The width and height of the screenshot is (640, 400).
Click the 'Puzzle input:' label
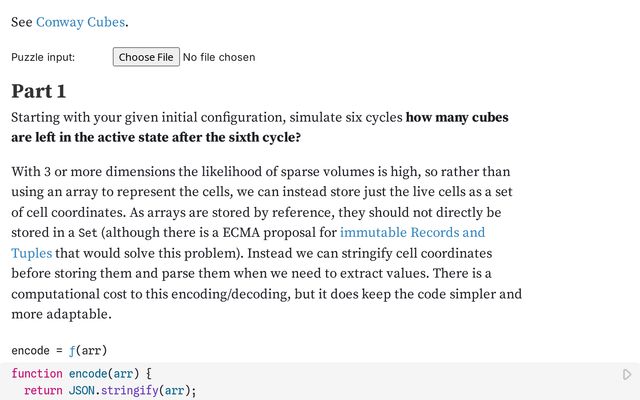43,57
